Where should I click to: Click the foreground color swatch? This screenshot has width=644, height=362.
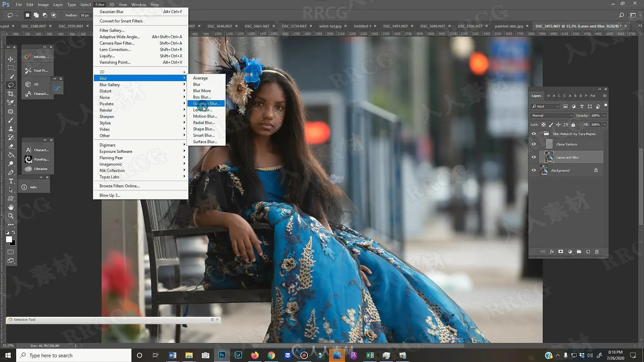(x=9, y=239)
